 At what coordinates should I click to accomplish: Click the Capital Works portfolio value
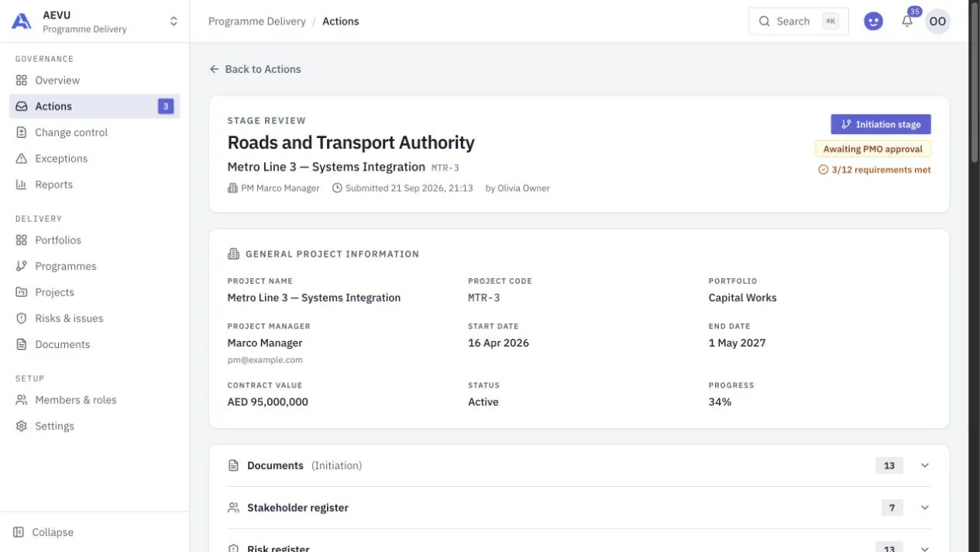point(742,298)
